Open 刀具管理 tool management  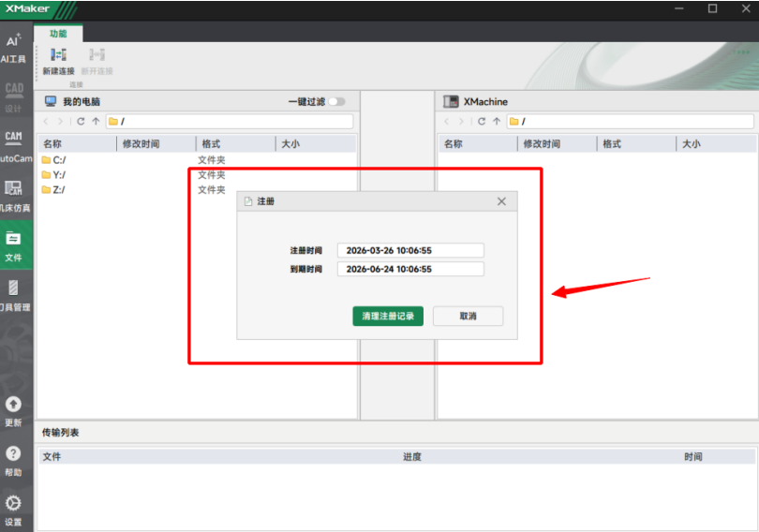14,294
